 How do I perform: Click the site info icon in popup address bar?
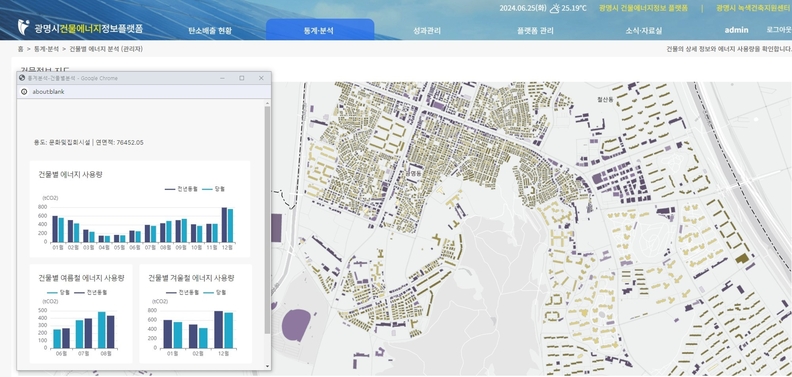pos(24,92)
